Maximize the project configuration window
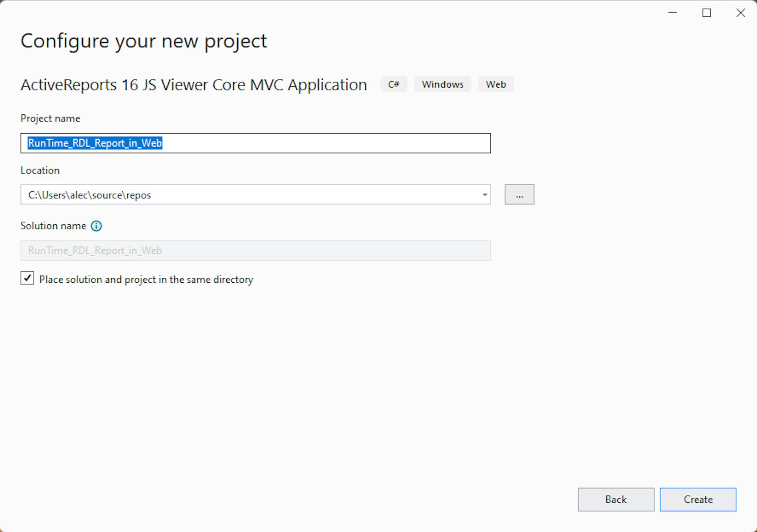Screen dimensions: 757x532 click(706, 13)
